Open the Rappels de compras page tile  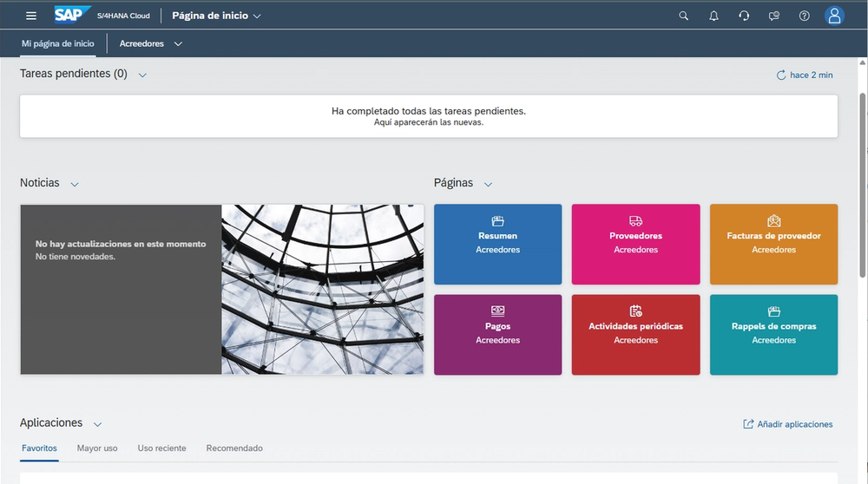(774, 335)
